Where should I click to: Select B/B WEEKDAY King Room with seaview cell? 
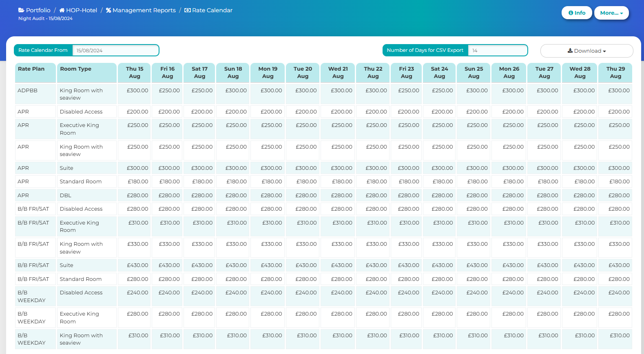(87, 339)
